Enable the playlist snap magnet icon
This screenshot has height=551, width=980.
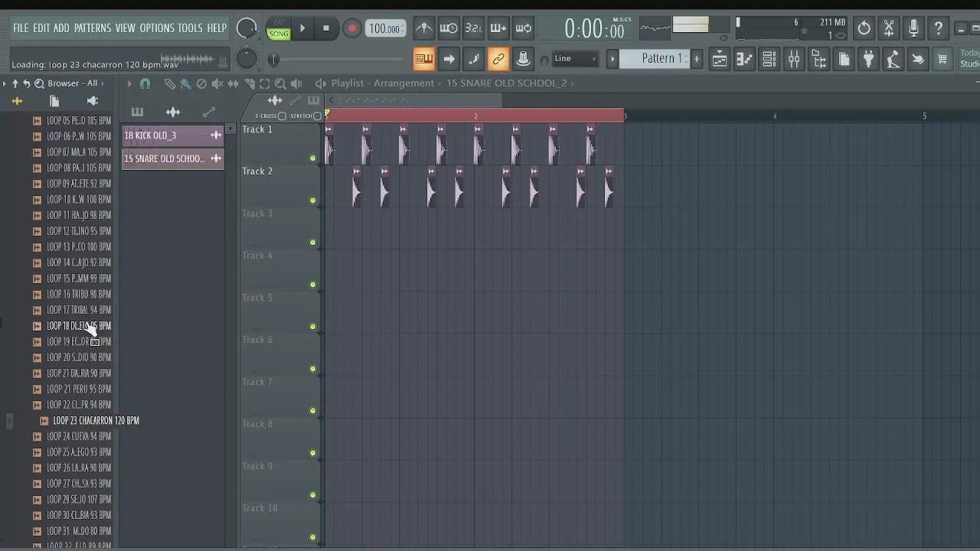click(145, 83)
